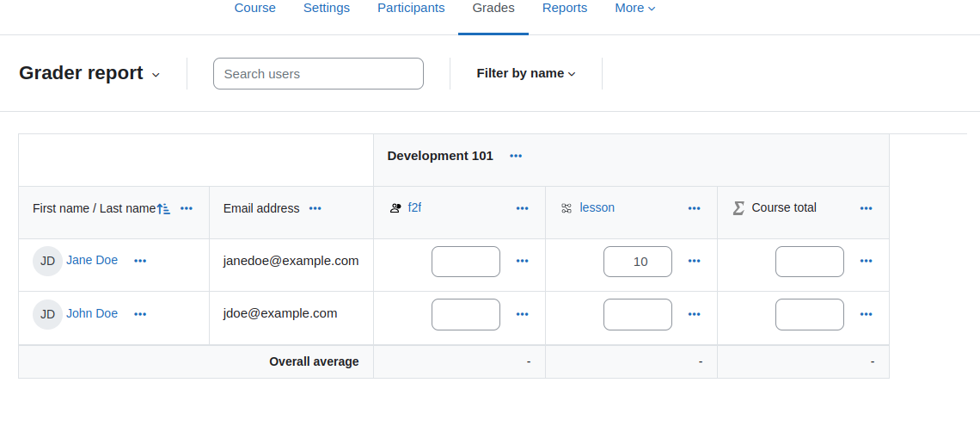
Task: Open three-dot menu for Email address column
Action: click(315, 208)
